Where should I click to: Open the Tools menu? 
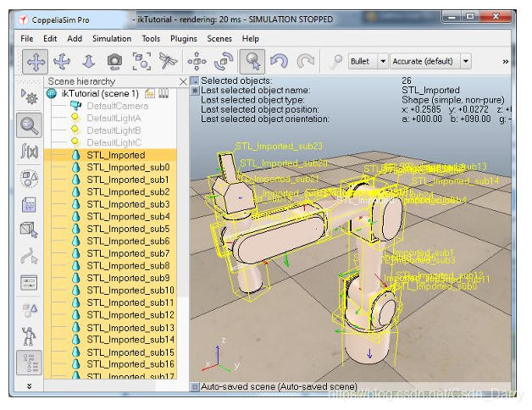[151, 39]
